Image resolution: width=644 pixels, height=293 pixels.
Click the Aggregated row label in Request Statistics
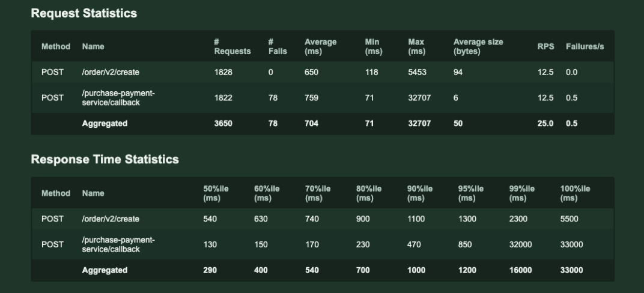[x=105, y=124]
